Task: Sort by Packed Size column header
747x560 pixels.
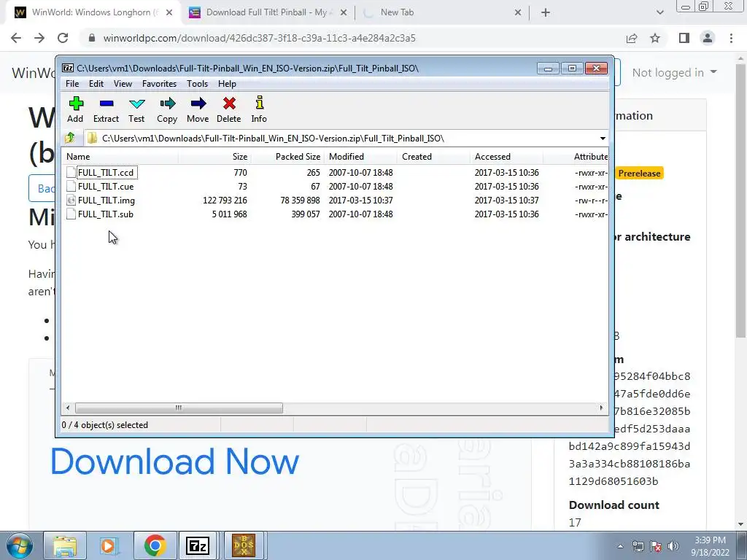Action: (x=287, y=157)
